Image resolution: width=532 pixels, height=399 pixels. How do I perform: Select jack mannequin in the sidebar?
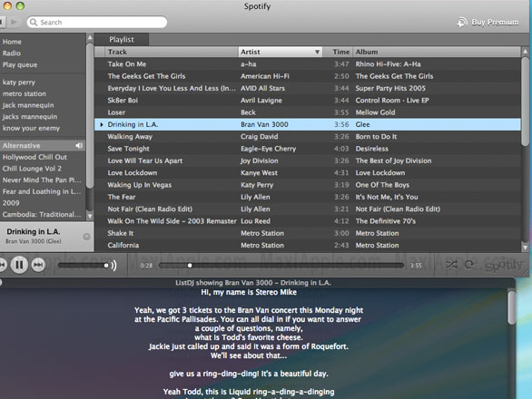(28, 105)
